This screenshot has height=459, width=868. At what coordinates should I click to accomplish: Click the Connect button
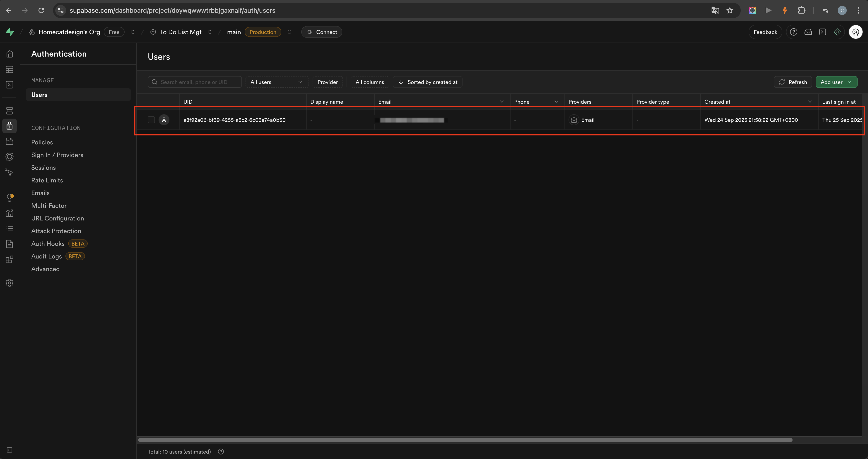(x=322, y=32)
